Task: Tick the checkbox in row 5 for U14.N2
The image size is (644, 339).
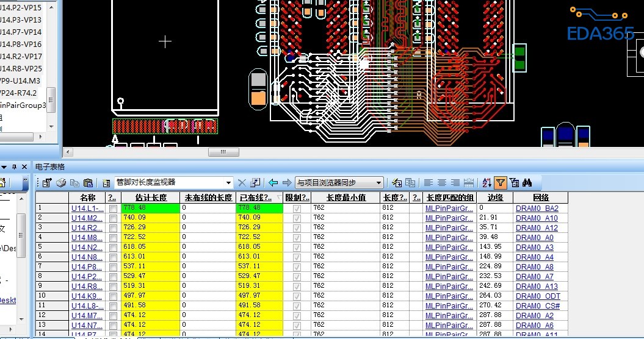Action: (x=113, y=248)
